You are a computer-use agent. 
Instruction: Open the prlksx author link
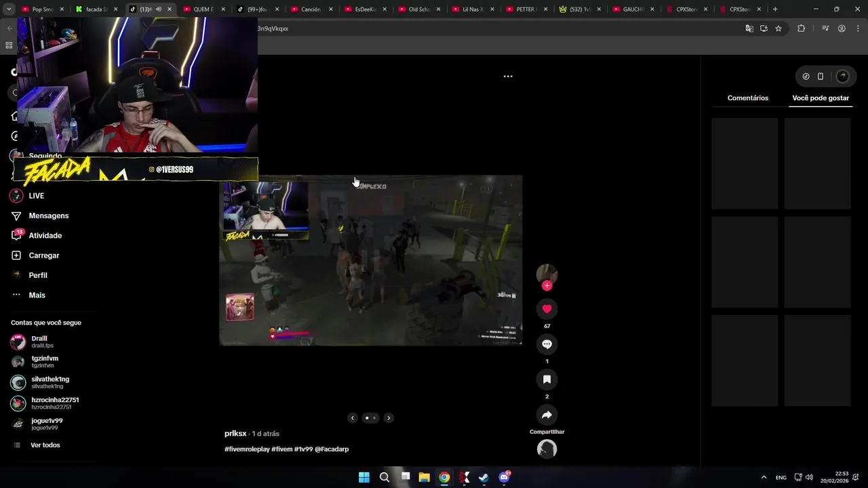pos(235,434)
